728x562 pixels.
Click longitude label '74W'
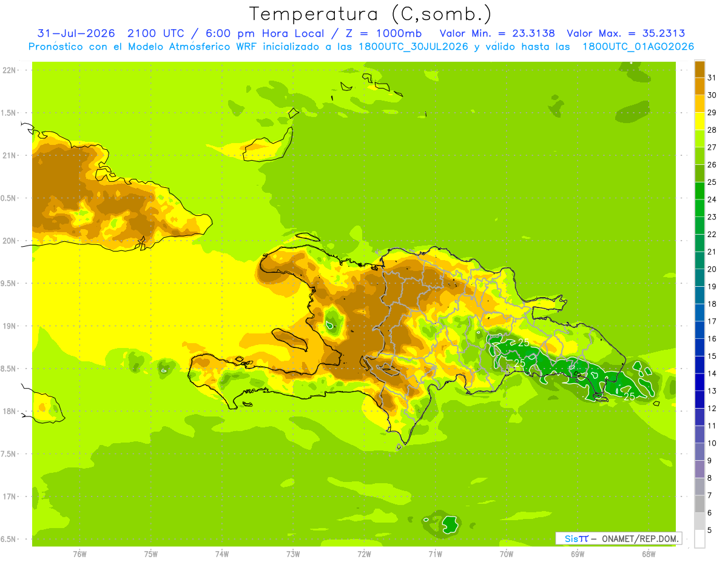click(222, 554)
